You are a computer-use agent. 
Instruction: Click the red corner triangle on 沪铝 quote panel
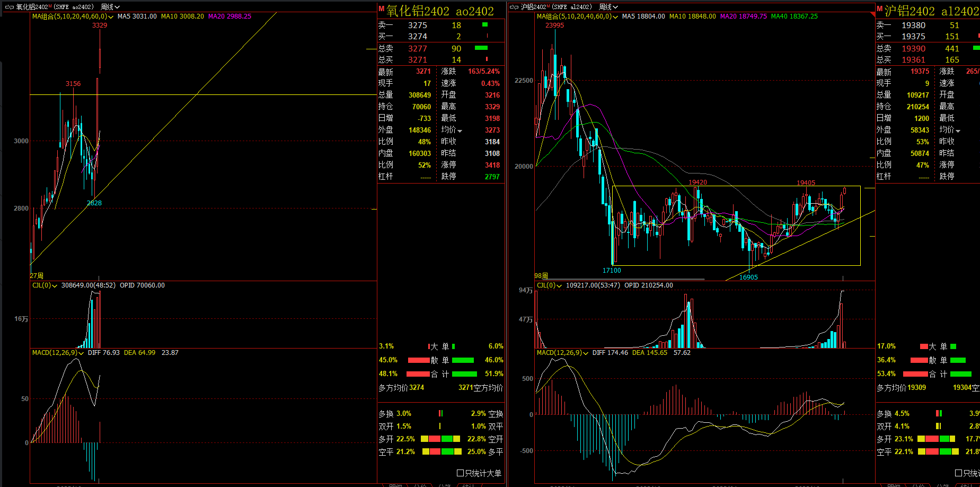click(x=872, y=14)
